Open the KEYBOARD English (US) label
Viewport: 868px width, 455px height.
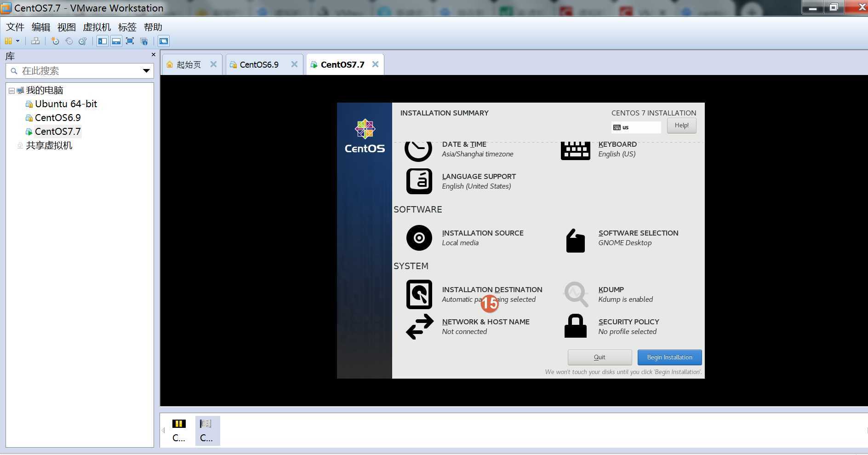[617, 149]
